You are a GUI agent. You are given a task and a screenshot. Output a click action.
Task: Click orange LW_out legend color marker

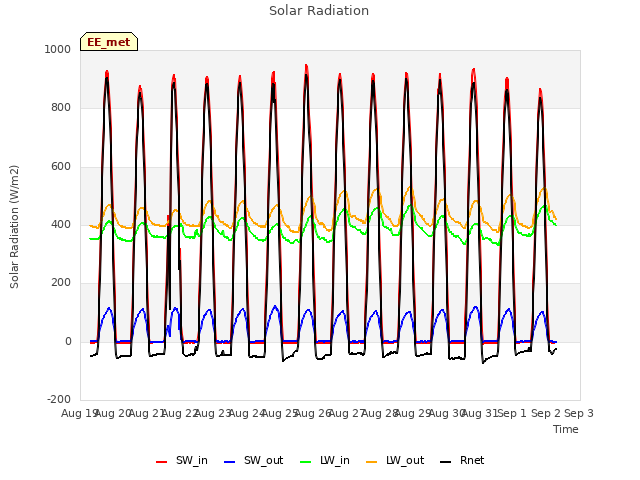click(x=372, y=462)
